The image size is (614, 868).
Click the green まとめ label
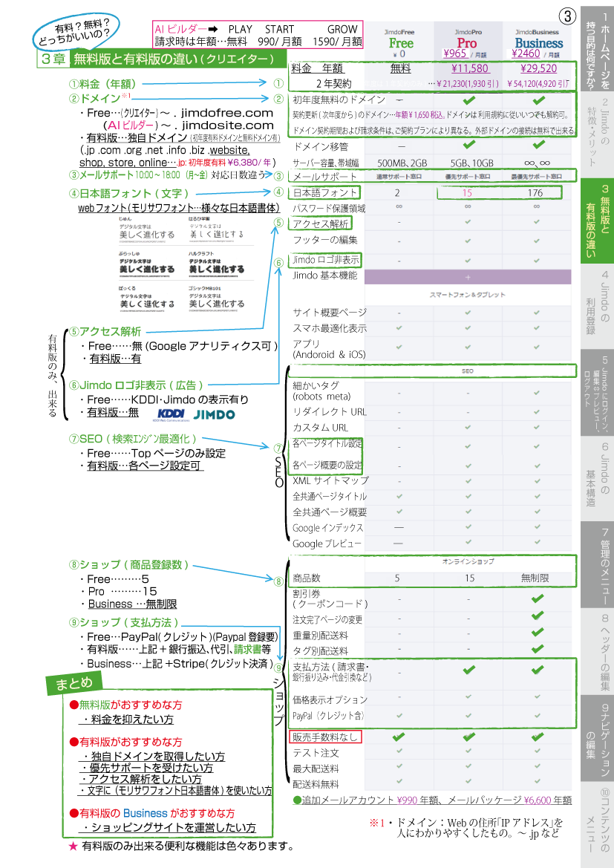[x=74, y=684]
